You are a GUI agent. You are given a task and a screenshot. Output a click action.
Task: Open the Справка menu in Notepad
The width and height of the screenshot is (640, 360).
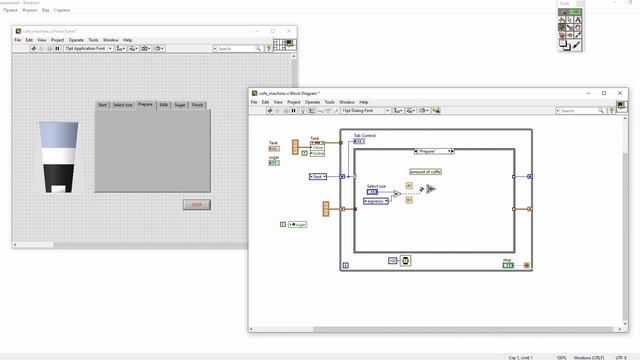[62, 10]
